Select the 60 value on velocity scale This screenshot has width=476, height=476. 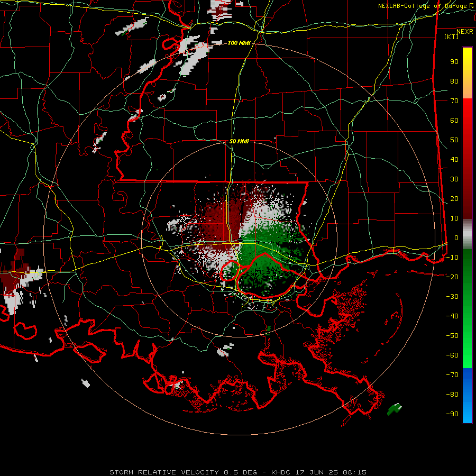[x=454, y=121]
